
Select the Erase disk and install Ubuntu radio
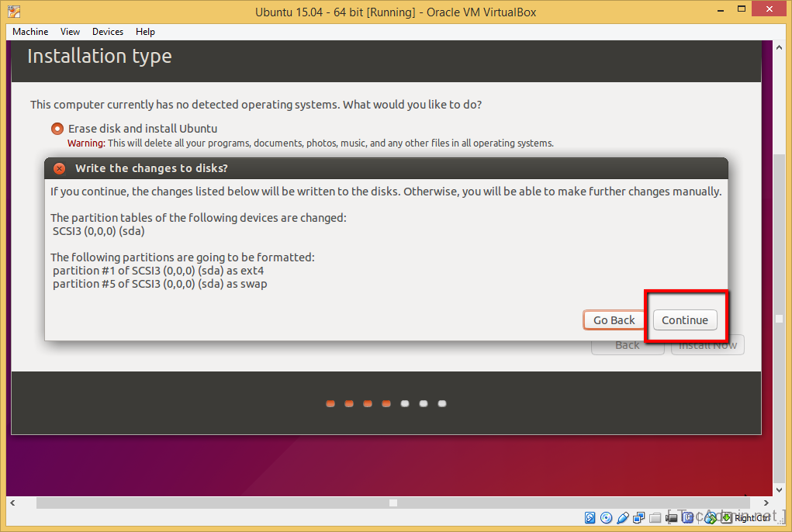coord(57,129)
